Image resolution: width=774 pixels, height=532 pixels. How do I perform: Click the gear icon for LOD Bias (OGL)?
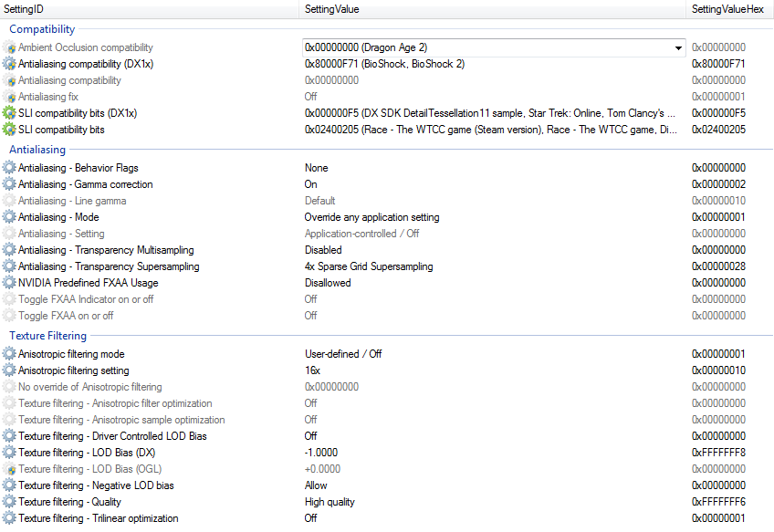pyautogui.click(x=9, y=469)
